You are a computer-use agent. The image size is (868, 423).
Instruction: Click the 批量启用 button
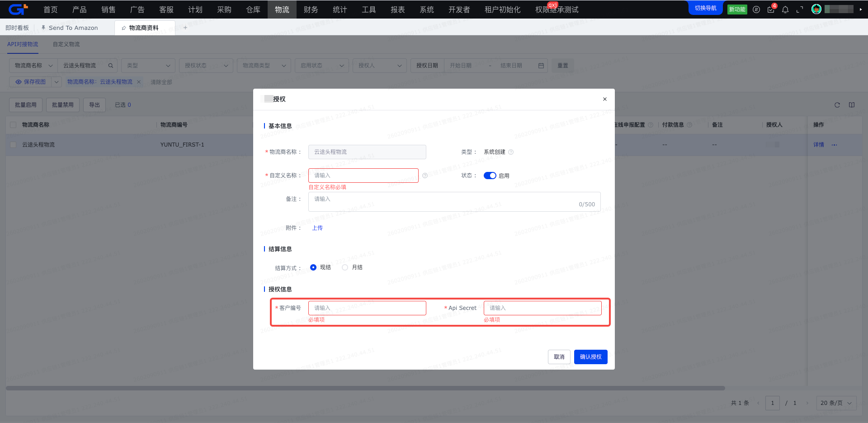point(26,105)
